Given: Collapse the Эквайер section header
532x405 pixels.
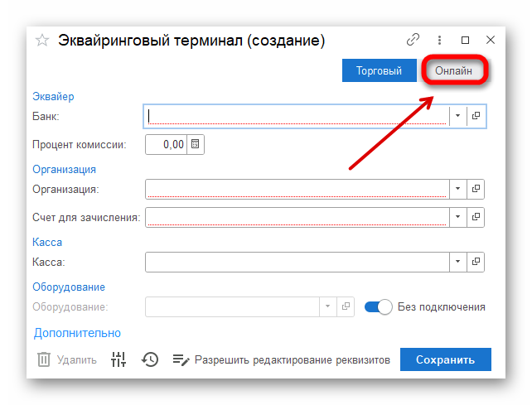Looking at the screenshot, I should click(x=53, y=97).
